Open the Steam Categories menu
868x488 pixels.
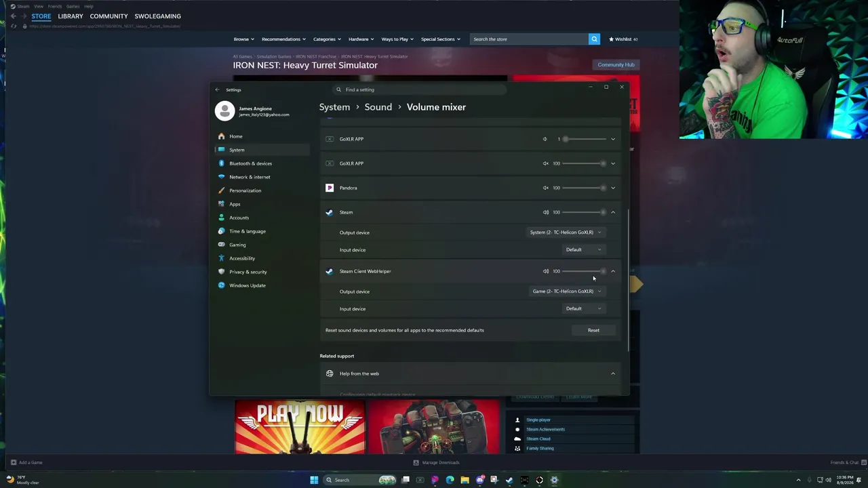point(327,39)
